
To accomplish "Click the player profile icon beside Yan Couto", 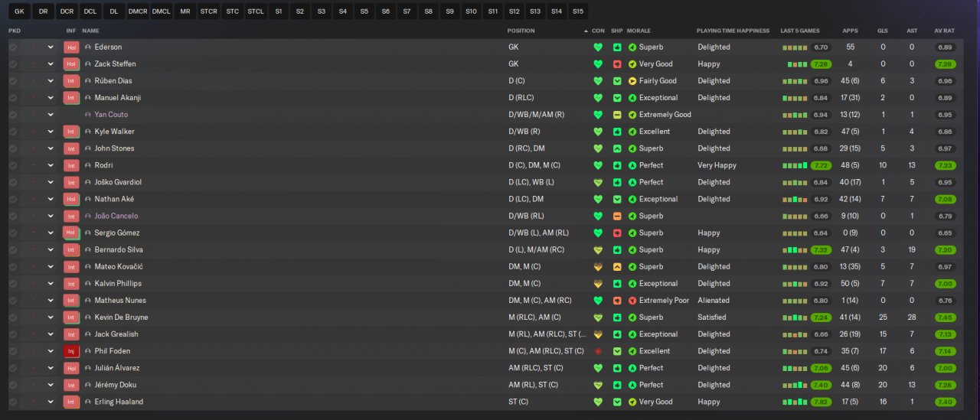I will click(x=88, y=115).
